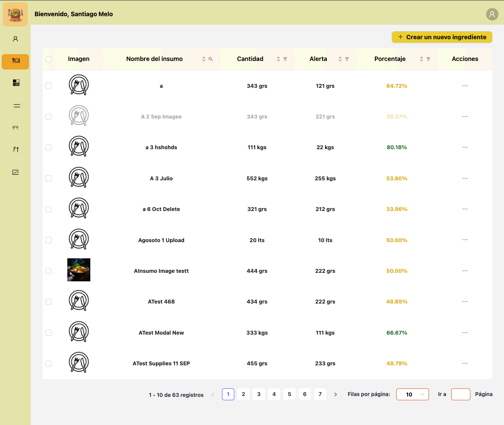Toggle the select-all checkbox in table header
504x425 pixels.
coord(49,59)
